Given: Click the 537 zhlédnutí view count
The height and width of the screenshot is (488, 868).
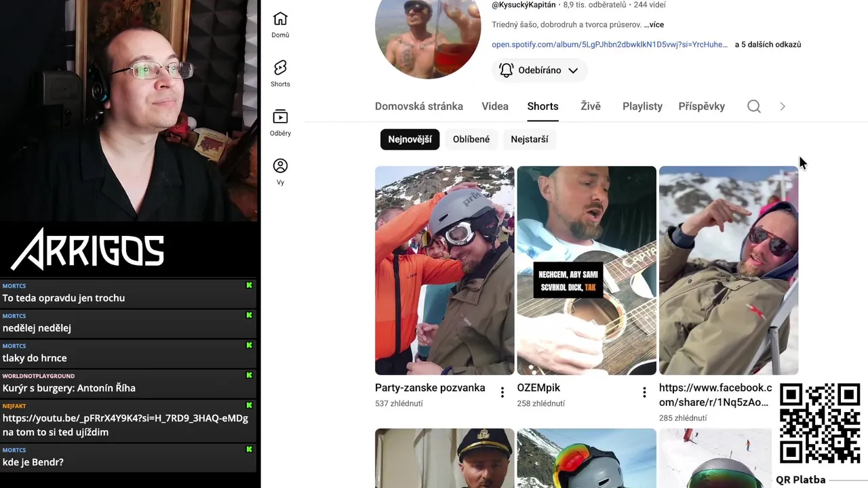Looking at the screenshot, I should tap(399, 404).
